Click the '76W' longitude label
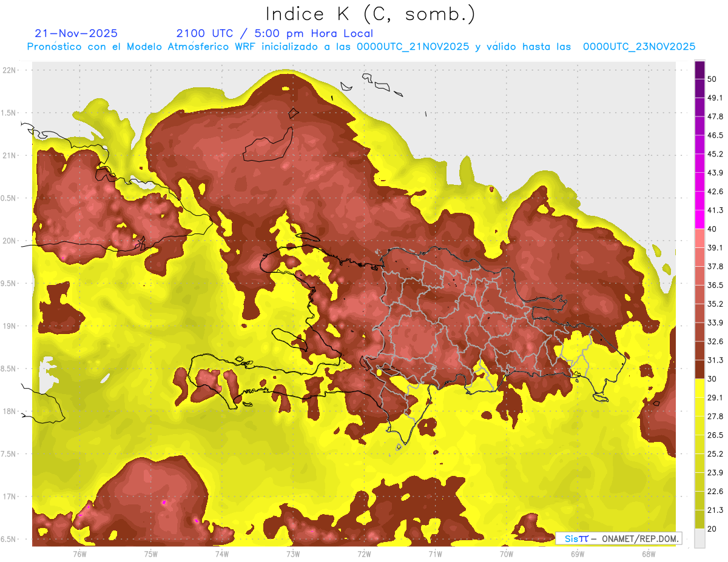This screenshot has width=728, height=562. (x=79, y=554)
